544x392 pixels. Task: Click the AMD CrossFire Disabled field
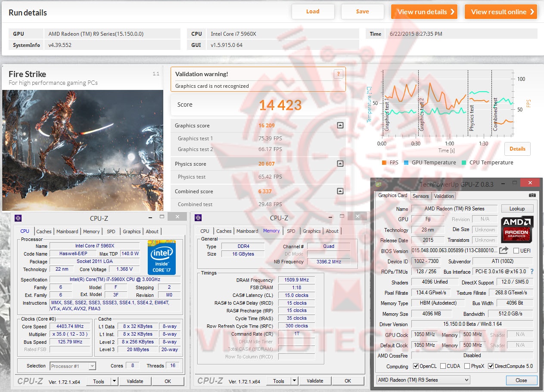click(472, 355)
